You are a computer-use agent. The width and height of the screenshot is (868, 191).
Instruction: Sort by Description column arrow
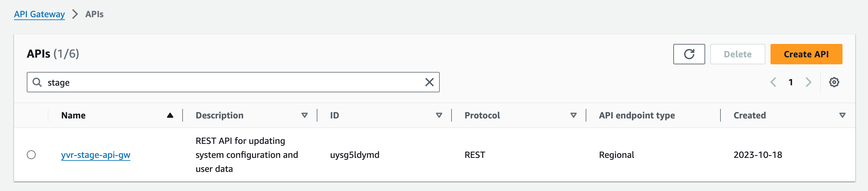point(304,115)
